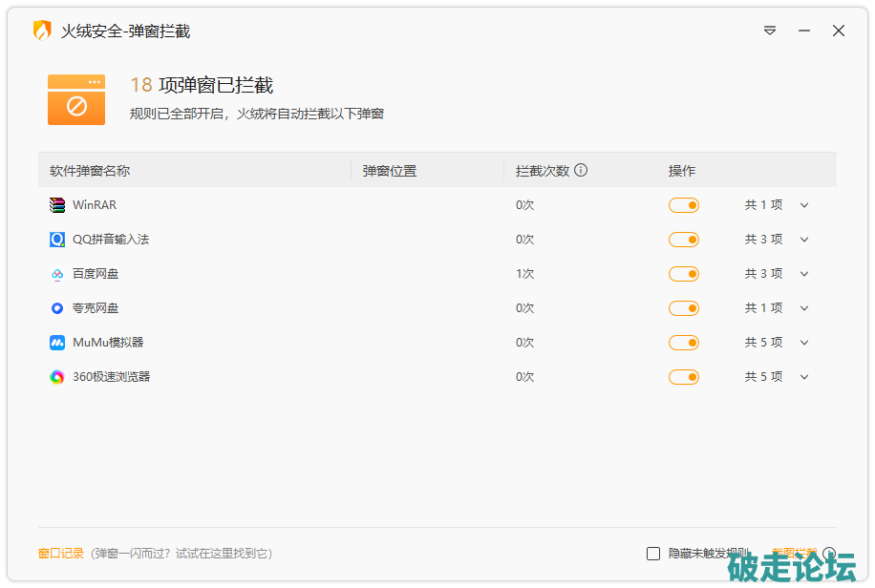This screenshot has height=588, width=875.
Task: Disable popup blocking for WinRAR
Action: coord(684,205)
